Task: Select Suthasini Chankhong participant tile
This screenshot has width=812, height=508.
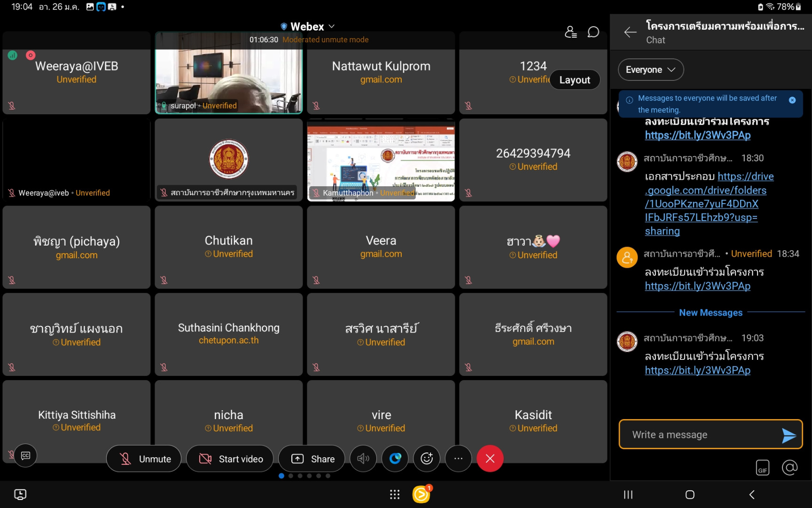Action: 229,334
